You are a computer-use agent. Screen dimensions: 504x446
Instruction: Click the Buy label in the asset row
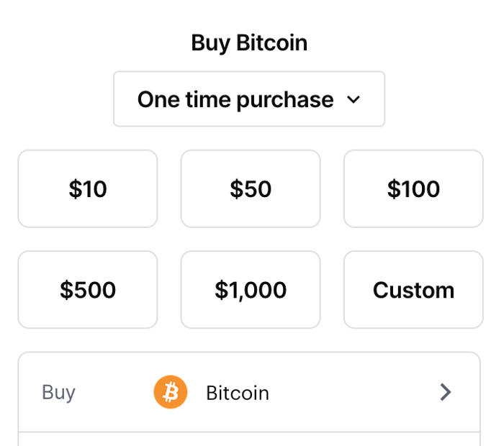point(59,392)
